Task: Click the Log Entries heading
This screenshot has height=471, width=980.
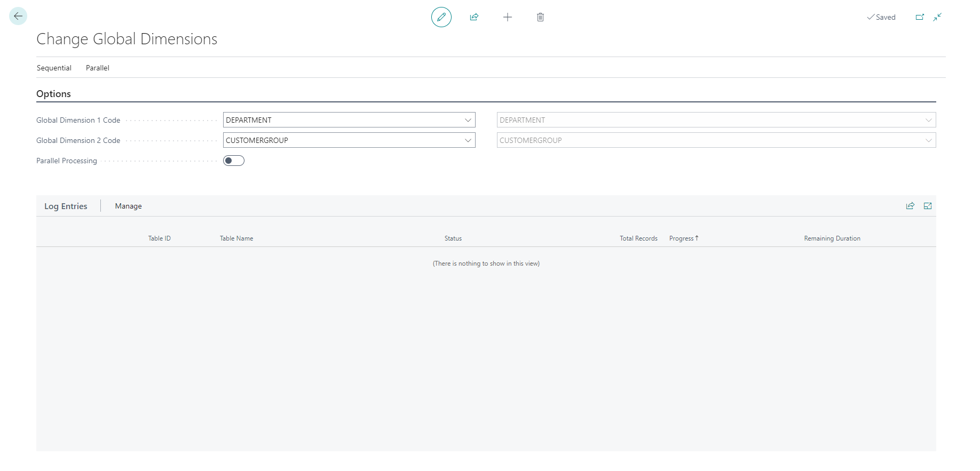Action: [66, 206]
